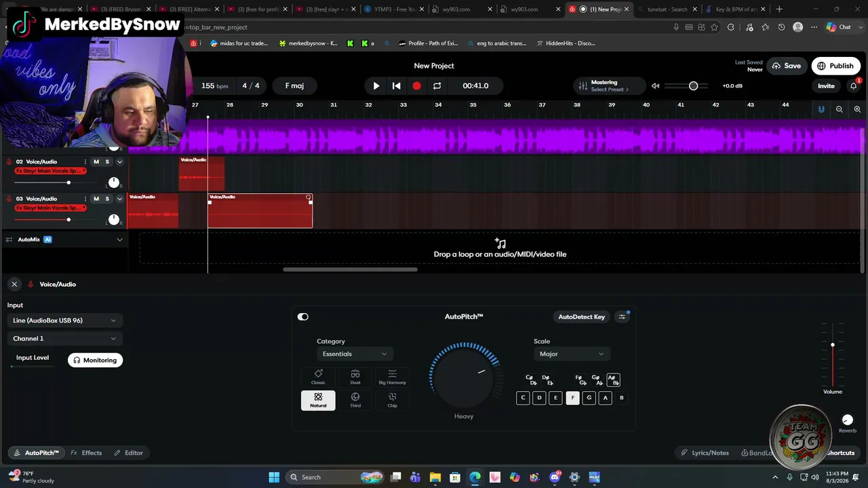
Task: Switch to the Editor tab
Action: 129,453
